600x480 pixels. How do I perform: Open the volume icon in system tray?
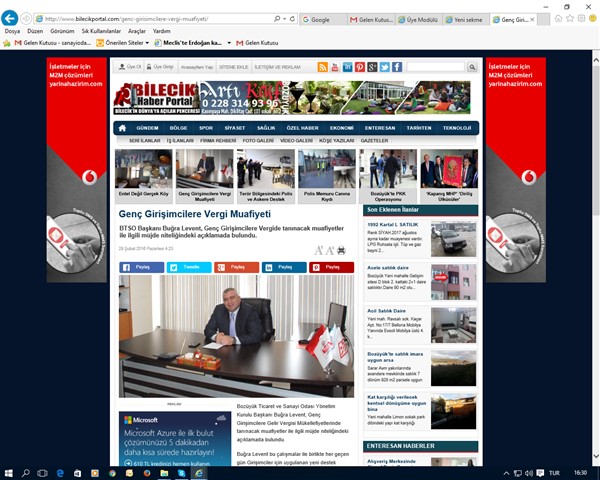click(x=529, y=473)
